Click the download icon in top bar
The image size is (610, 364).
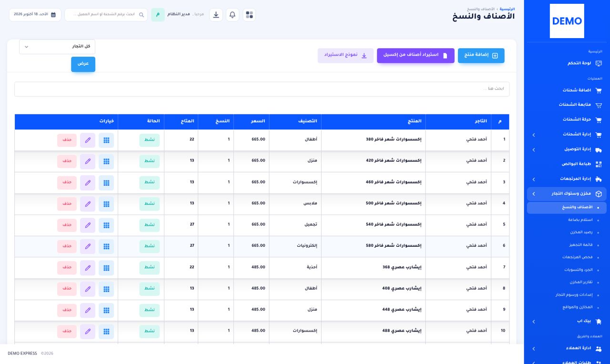click(x=216, y=15)
